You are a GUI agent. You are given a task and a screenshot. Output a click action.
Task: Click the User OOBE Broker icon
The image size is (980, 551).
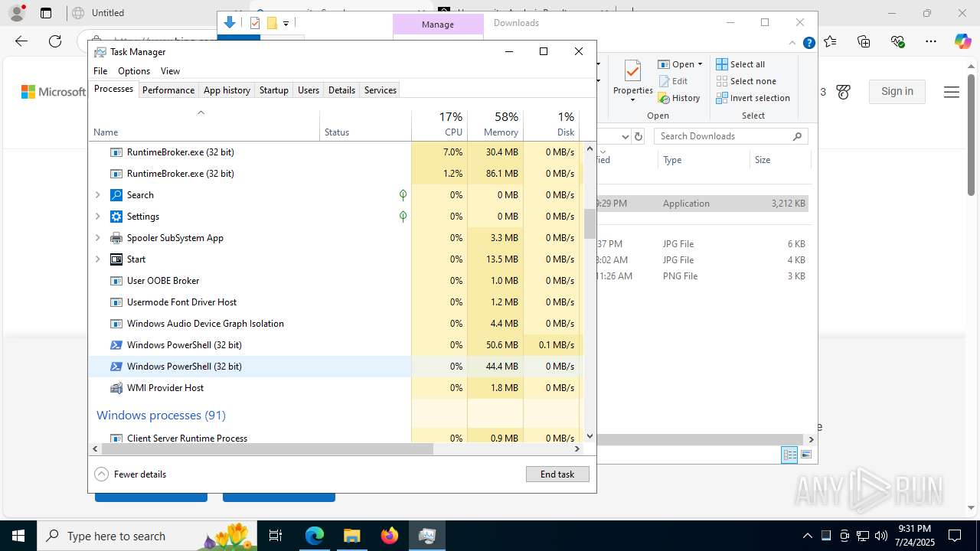point(116,281)
